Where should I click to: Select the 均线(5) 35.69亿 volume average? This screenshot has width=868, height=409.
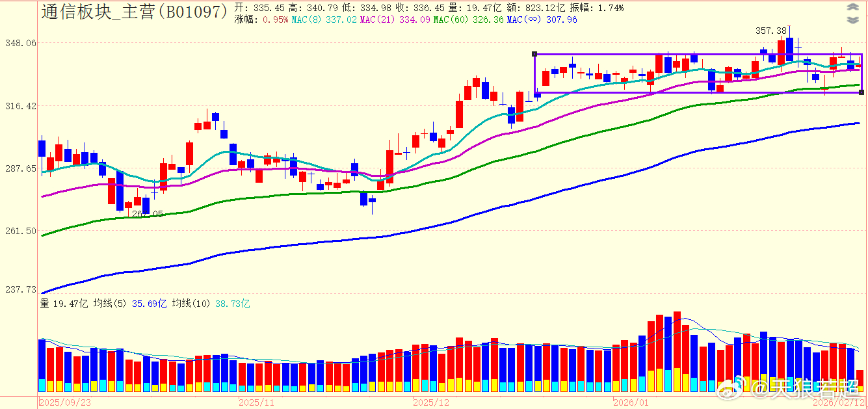pyautogui.click(x=130, y=304)
